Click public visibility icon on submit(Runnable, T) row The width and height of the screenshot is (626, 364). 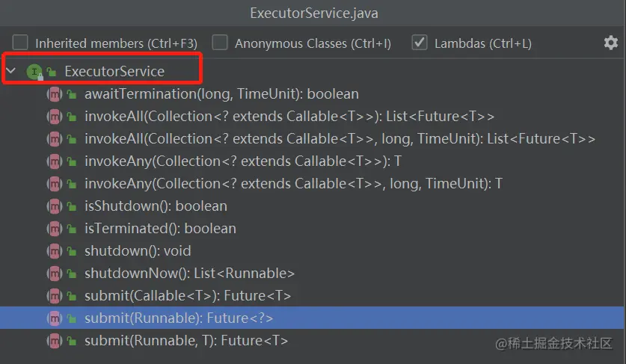[72, 342]
